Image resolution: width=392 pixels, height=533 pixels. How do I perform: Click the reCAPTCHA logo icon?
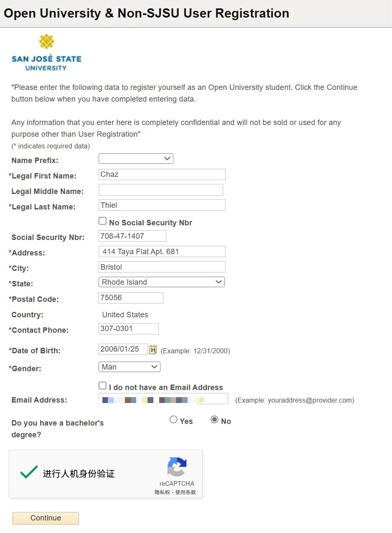(x=177, y=467)
